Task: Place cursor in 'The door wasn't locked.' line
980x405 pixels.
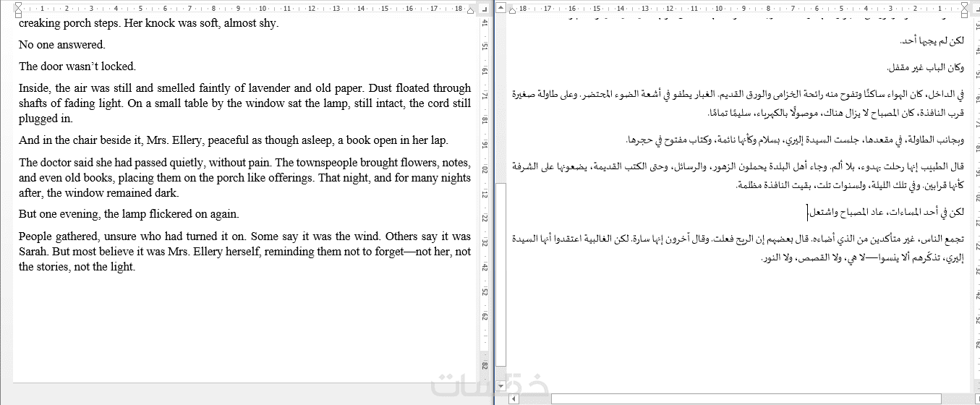Action: [77, 67]
